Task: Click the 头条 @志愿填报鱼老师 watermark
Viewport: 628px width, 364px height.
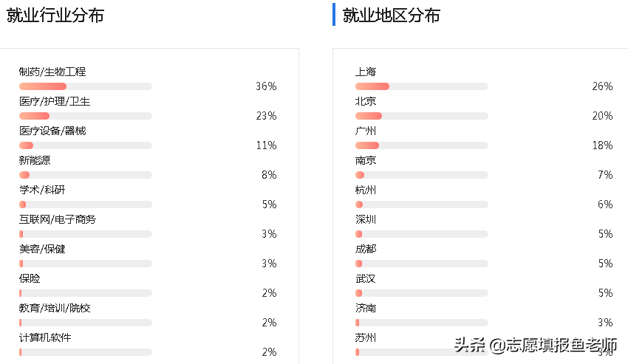Action: 536,345
